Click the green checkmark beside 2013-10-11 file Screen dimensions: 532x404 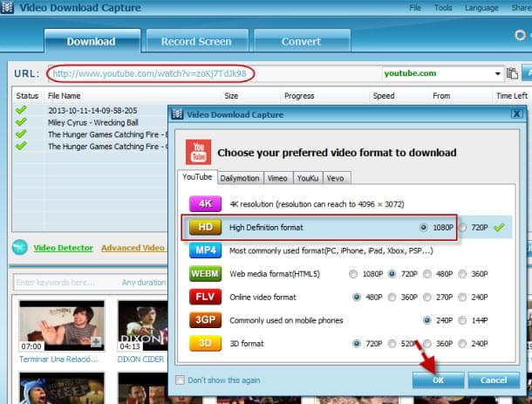coord(21,110)
